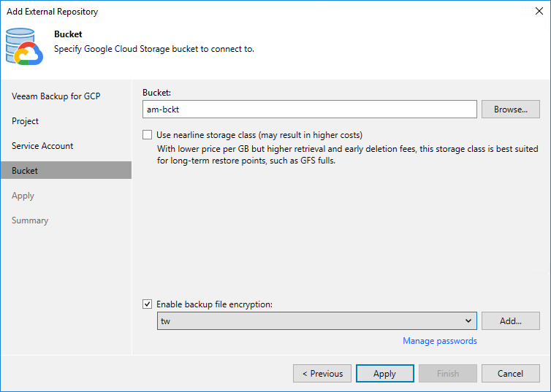Open the Manage passwords link

coord(439,341)
